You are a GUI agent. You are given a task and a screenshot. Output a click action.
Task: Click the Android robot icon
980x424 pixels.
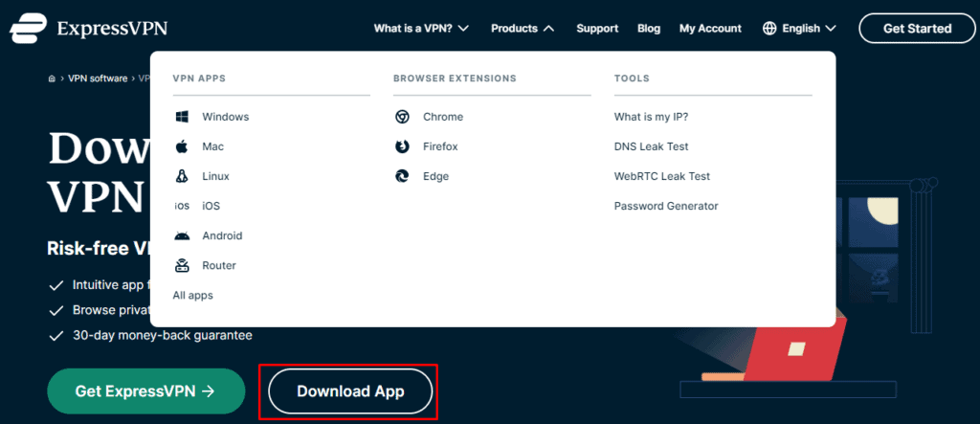coord(182,235)
